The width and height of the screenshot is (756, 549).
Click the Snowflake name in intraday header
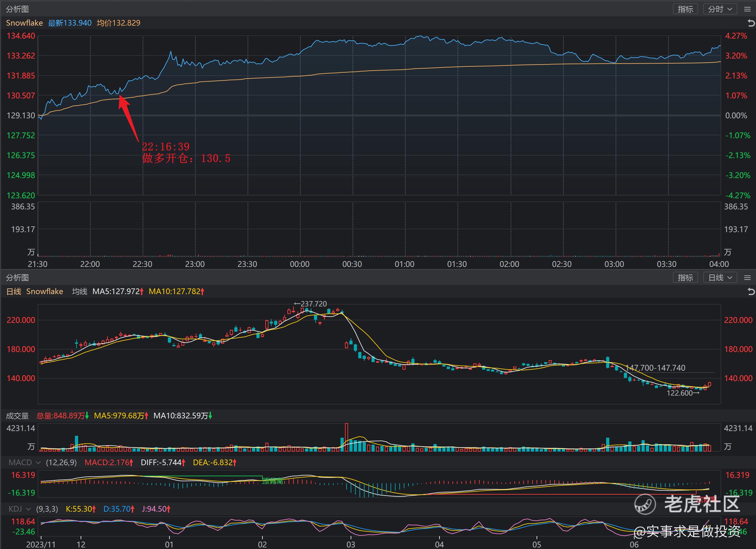pos(24,23)
